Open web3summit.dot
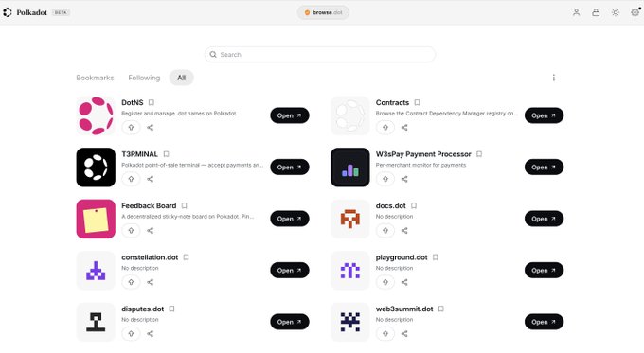Screen dimensions: 644x353 544,322
